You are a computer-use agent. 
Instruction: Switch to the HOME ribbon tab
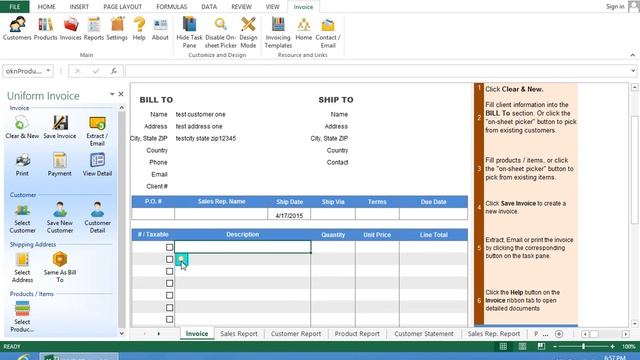pyautogui.click(x=47, y=7)
